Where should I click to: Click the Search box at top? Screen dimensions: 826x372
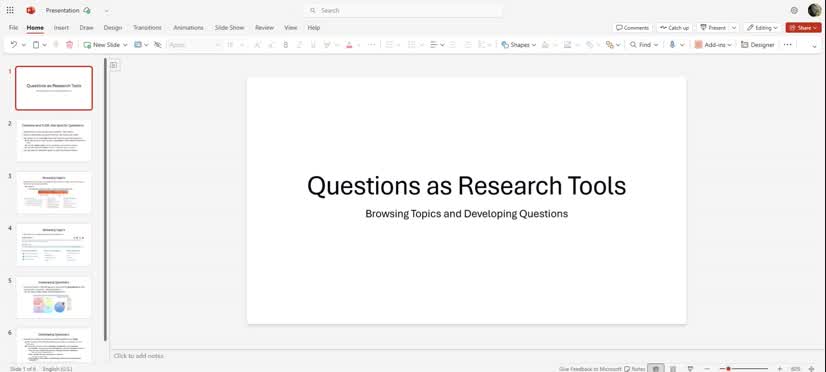click(x=403, y=10)
